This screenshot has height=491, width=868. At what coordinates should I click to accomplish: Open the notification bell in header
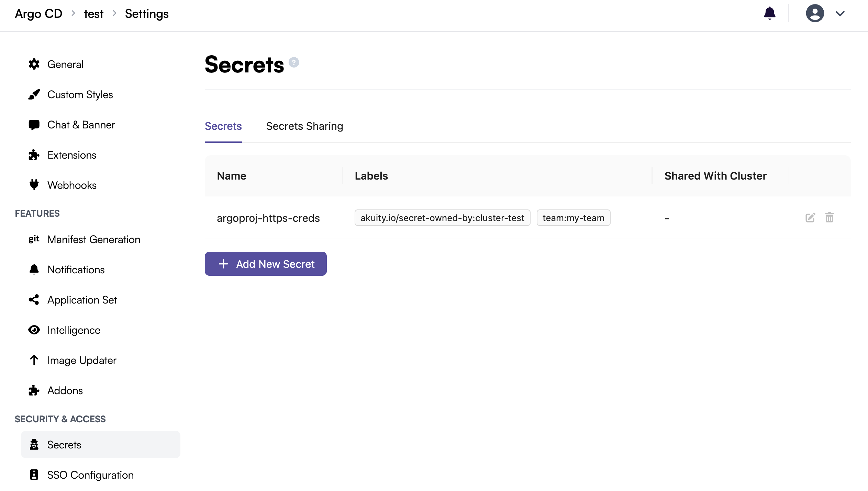(769, 13)
